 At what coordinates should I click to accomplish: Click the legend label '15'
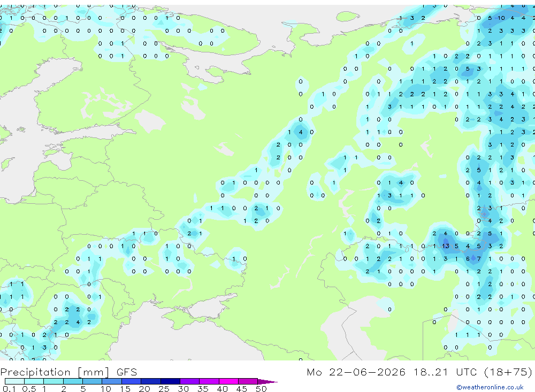pyautogui.click(x=125, y=389)
